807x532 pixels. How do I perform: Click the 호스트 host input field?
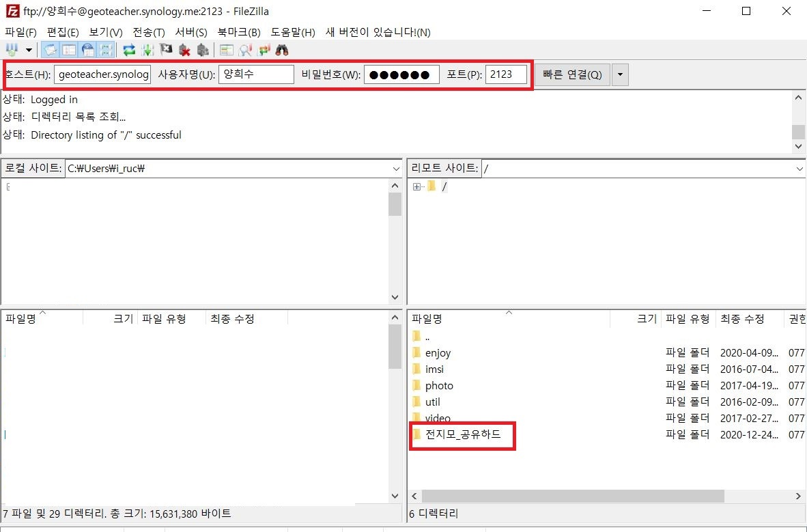(x=102, y=74)
